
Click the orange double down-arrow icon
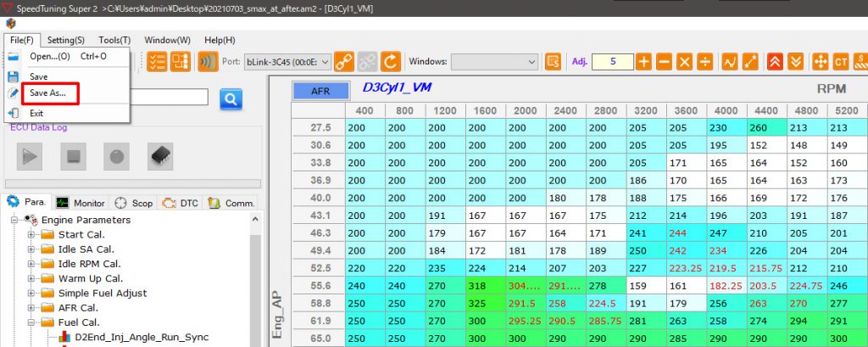pyautogui.click(x=795, y=62)
